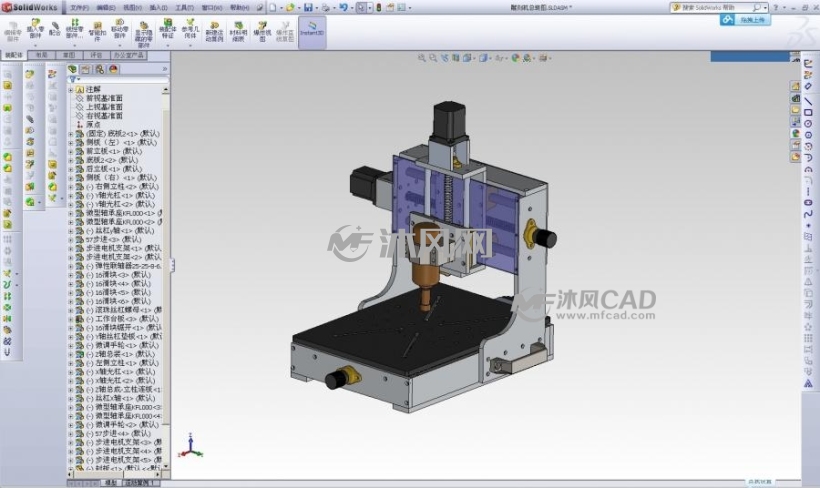Click the 插入零部件 insert components icon
The height and width of the screenshot is (488, 820).
35,29
